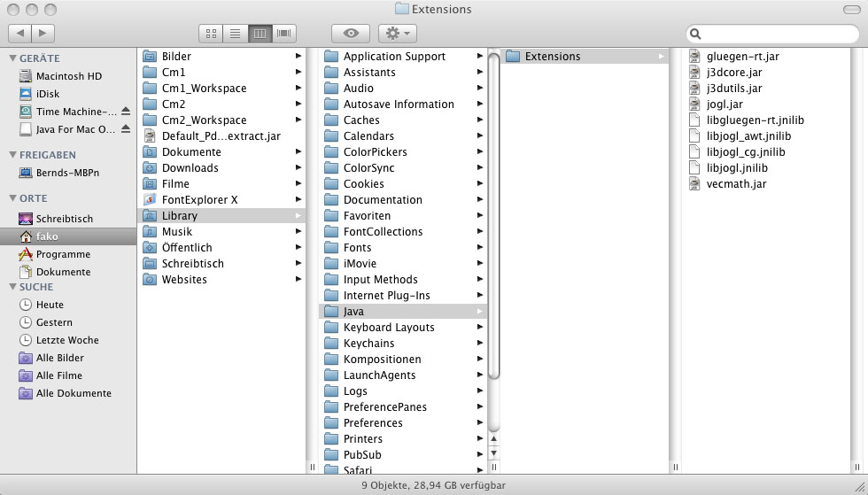Eject the Java For Mac volume
868x495 pixels.
[126, 129]
